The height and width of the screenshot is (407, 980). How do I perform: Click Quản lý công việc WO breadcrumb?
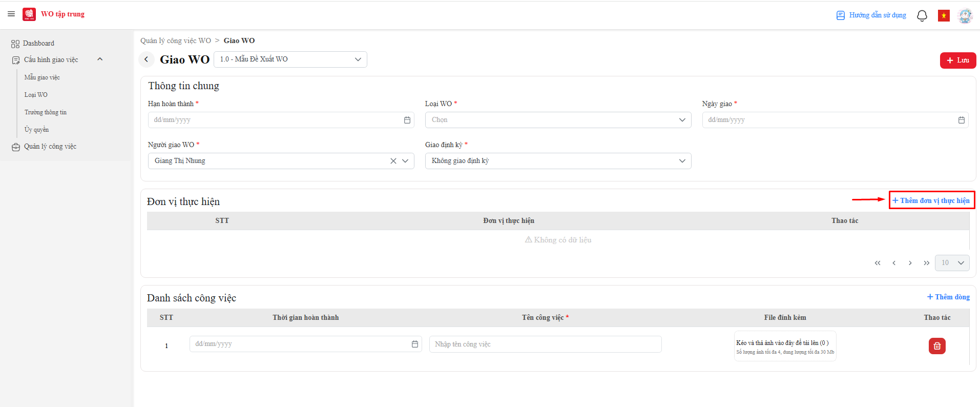(176, 40)
